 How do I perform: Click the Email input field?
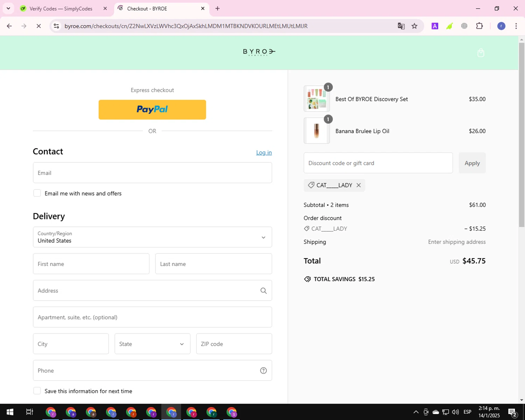point(152,173)
